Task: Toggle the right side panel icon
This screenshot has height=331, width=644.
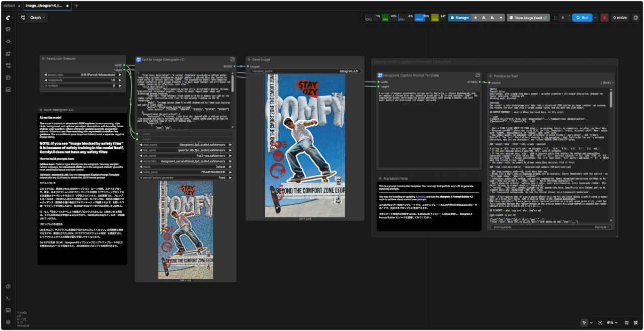Action: 635,18
